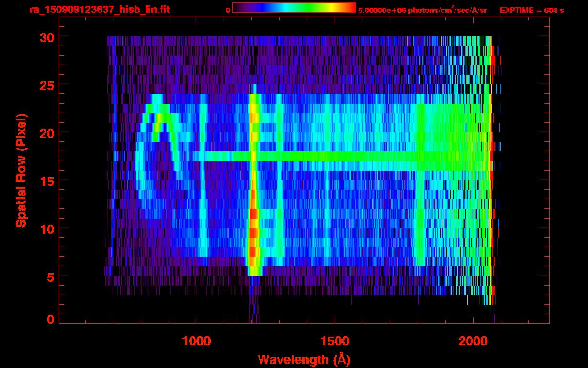Click the y-axis tick label 30
The width and height of the screenshot is (588, 368).
click(46, 37)
